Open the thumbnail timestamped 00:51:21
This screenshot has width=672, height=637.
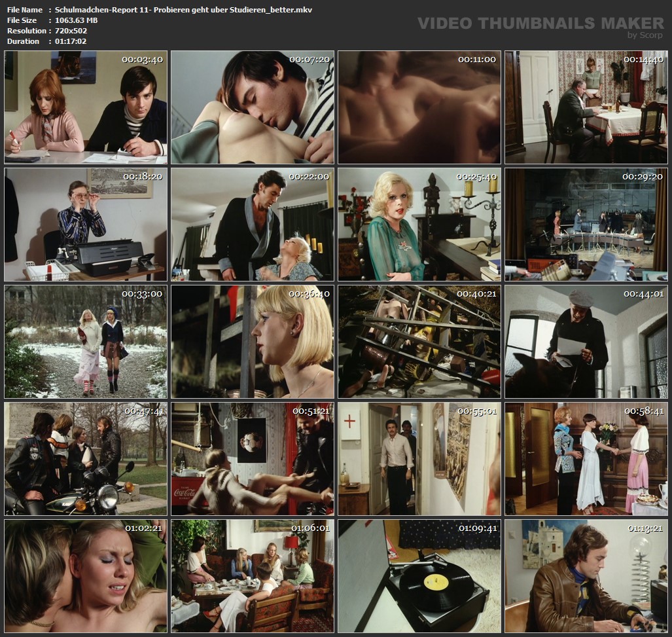tap(253, 458)
